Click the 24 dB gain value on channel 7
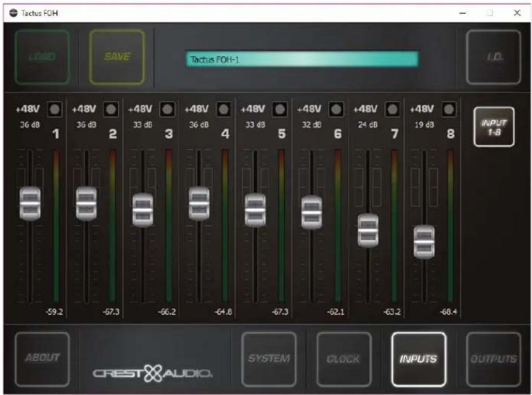532x395 pixels. [x=368, y=125]
